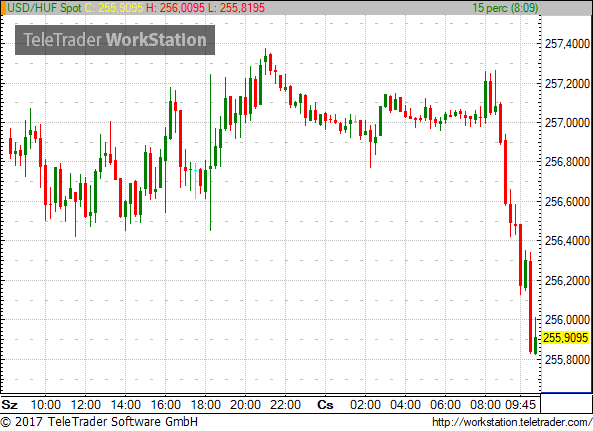
Task: Open the workstation.teletrader.com link
Action: pyautogui.click(x=512, y=422)
